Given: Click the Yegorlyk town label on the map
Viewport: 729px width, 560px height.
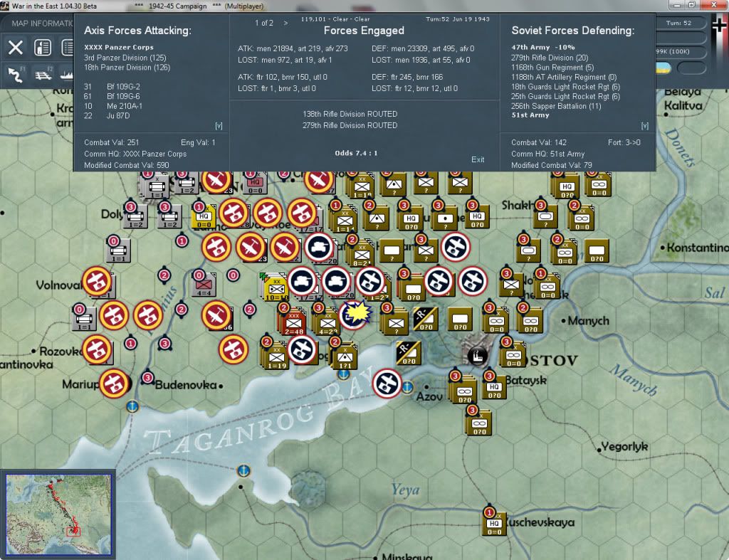Looking at the screenshot, I should tap(624, 447).
